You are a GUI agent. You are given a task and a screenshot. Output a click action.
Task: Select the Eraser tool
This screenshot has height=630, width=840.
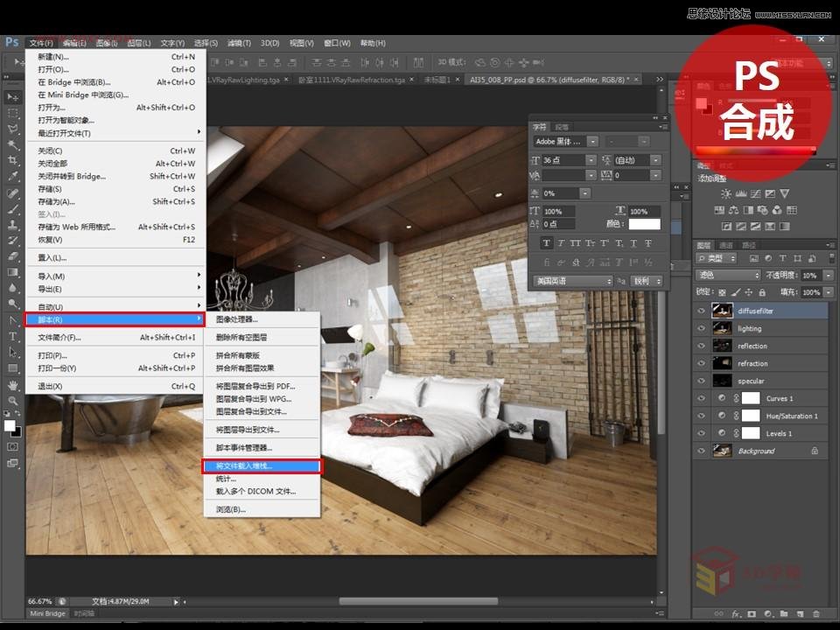[x=13, y=256]
